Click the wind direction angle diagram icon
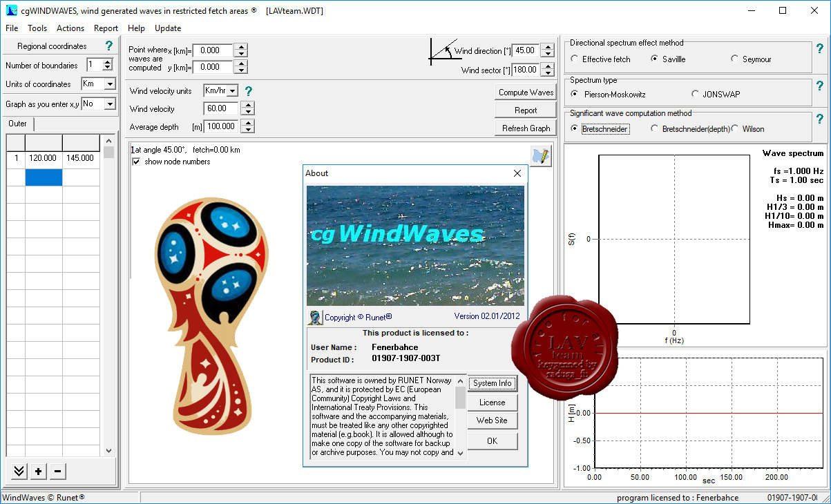Viewport: 831px width, 504px height. (x=441, y=51)
